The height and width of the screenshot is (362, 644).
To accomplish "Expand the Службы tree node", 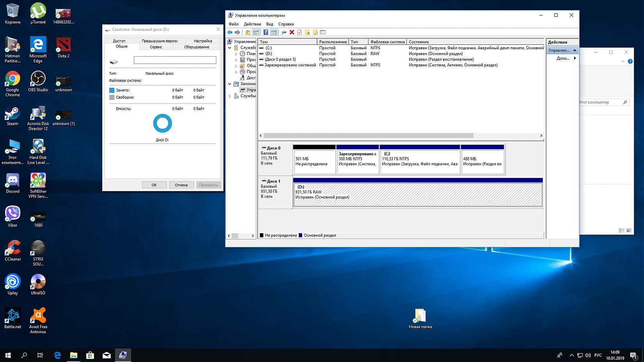I will [230, 96].
